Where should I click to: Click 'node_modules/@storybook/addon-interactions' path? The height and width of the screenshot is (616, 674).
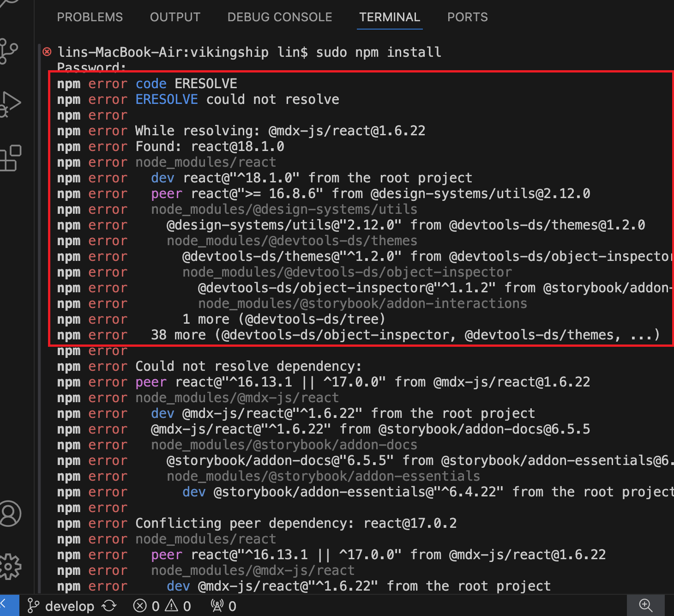(362, 303)
